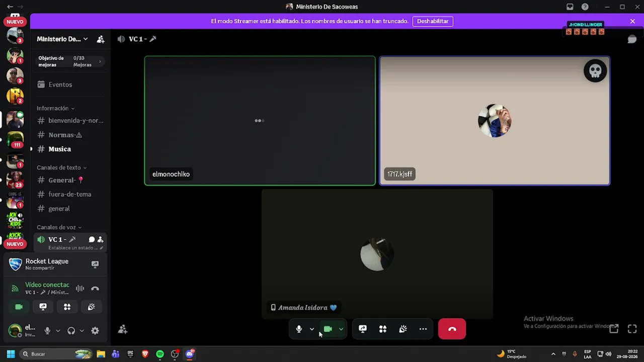Image resolution: width=644 pixels, height=362 pixels.
Task: Mute microphone in the call control bar
Action: coord(299,329)
